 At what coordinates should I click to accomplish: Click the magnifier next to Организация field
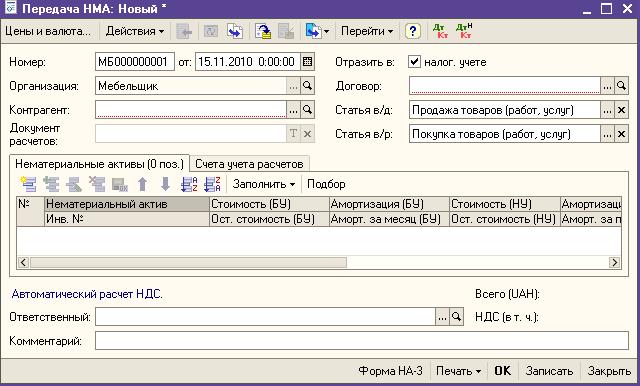tap(307, 86)
